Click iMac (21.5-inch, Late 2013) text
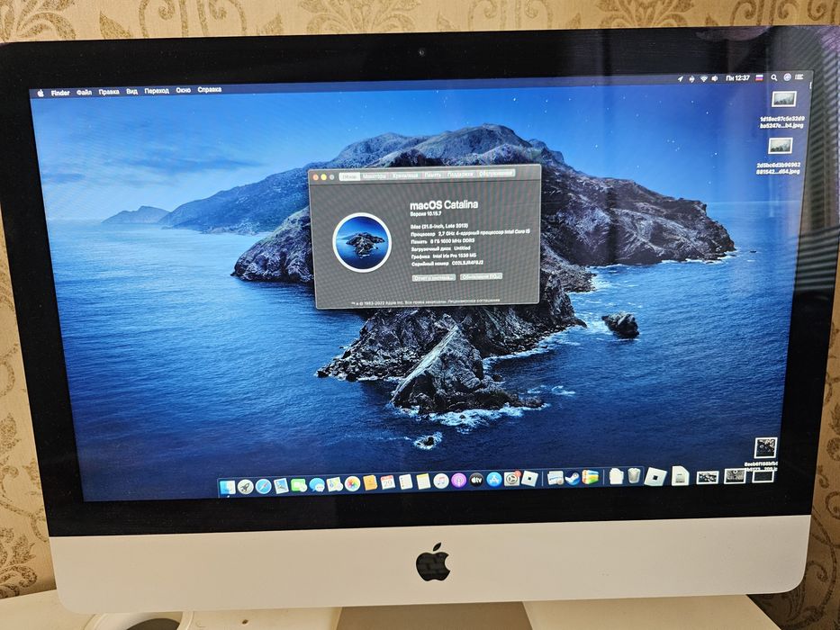840x630 pixels. (x=439, y=226)
